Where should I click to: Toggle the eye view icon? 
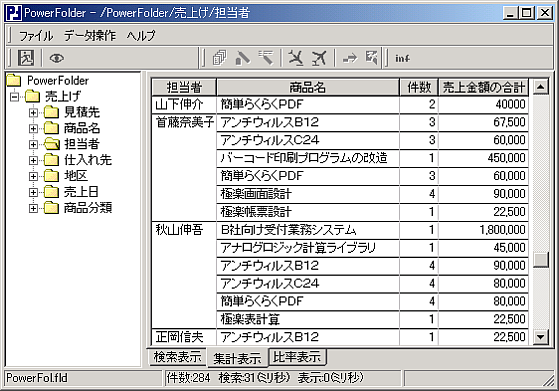tap(56, 58)
